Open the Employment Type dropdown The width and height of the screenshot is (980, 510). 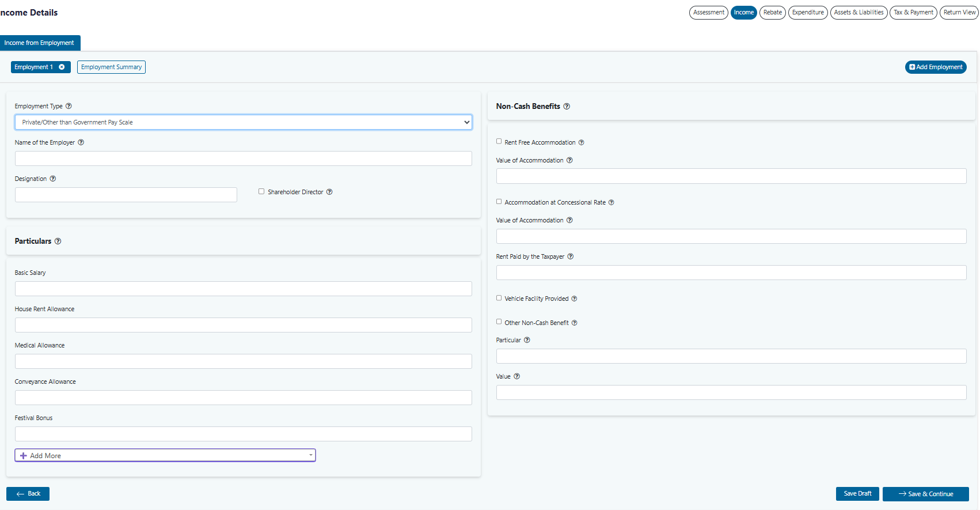tap(244, 122)
